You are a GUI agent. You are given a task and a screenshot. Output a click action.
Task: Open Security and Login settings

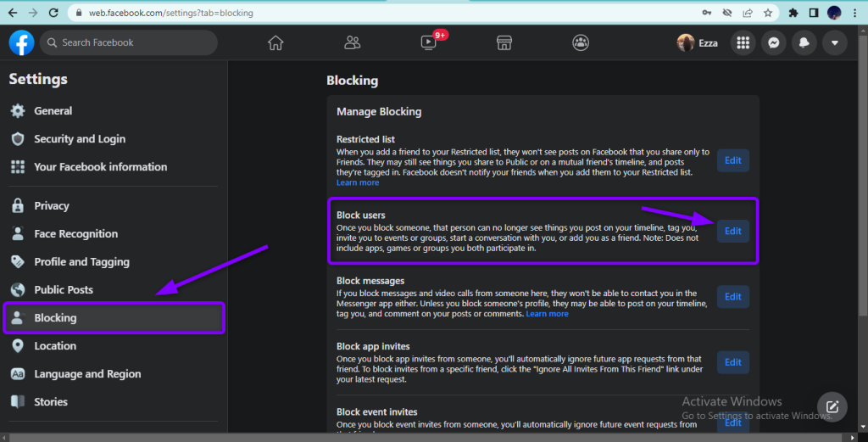click(114, 139)
